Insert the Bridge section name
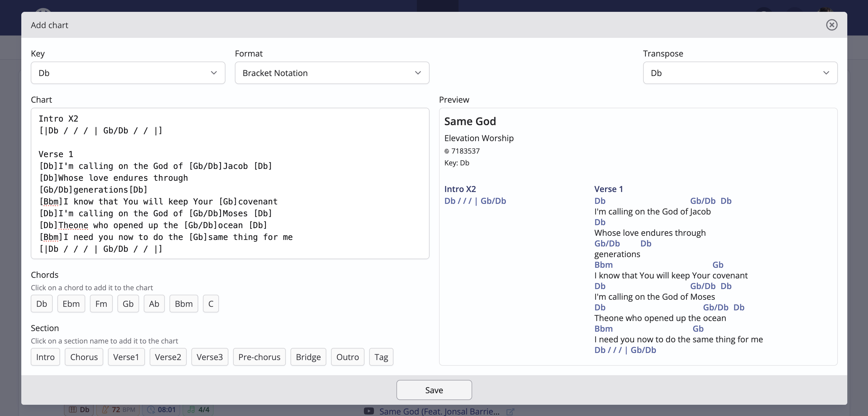 (x=308, y=357)
